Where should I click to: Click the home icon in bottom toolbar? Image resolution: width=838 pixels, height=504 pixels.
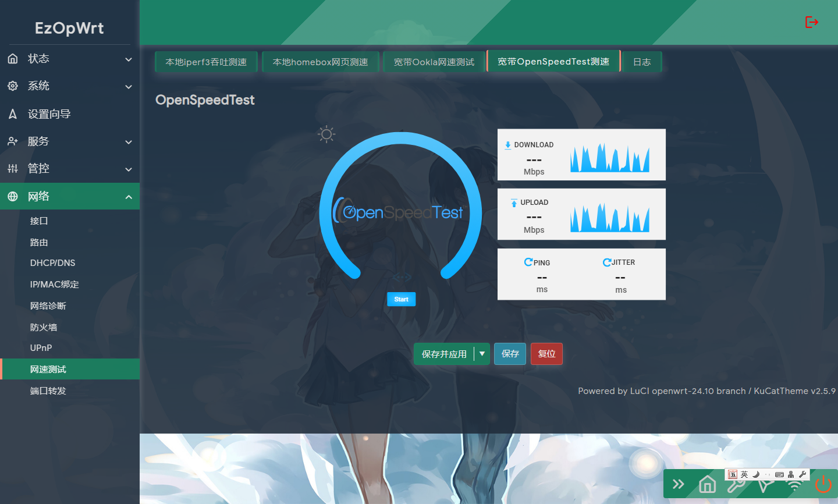[x=708, y=484]
